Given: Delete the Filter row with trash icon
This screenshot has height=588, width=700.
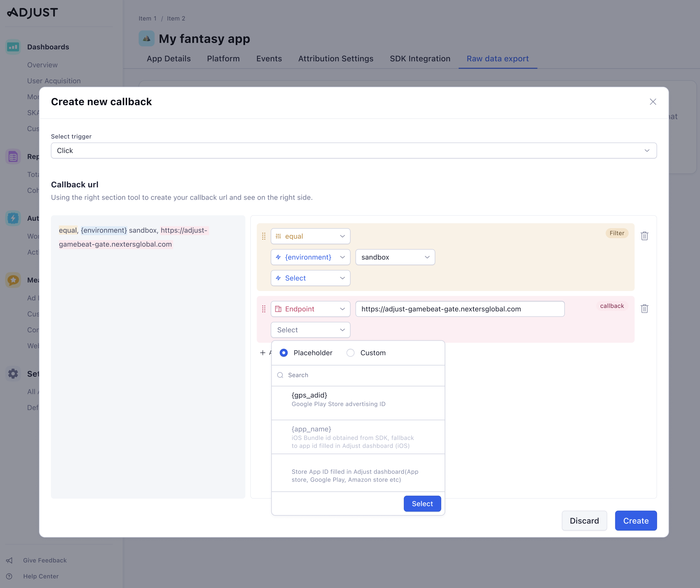Looking at the screenshot, I should click(644, 236).
